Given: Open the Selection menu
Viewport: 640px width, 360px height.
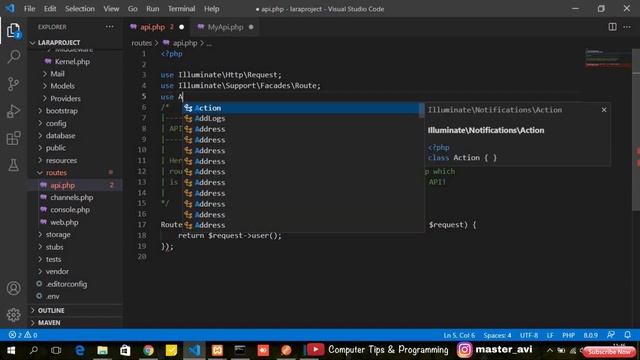Looking at the screenshot, I should (80, 9).
